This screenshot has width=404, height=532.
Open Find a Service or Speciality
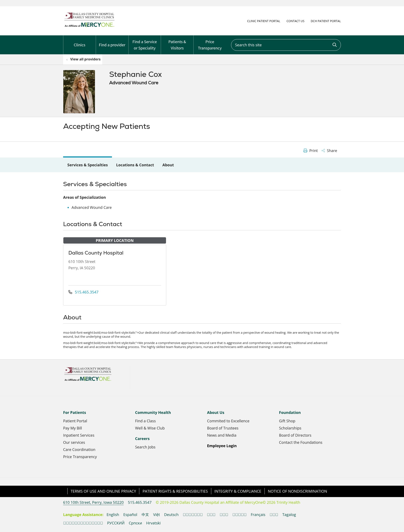pyautogui.click(x=145, y=45)
